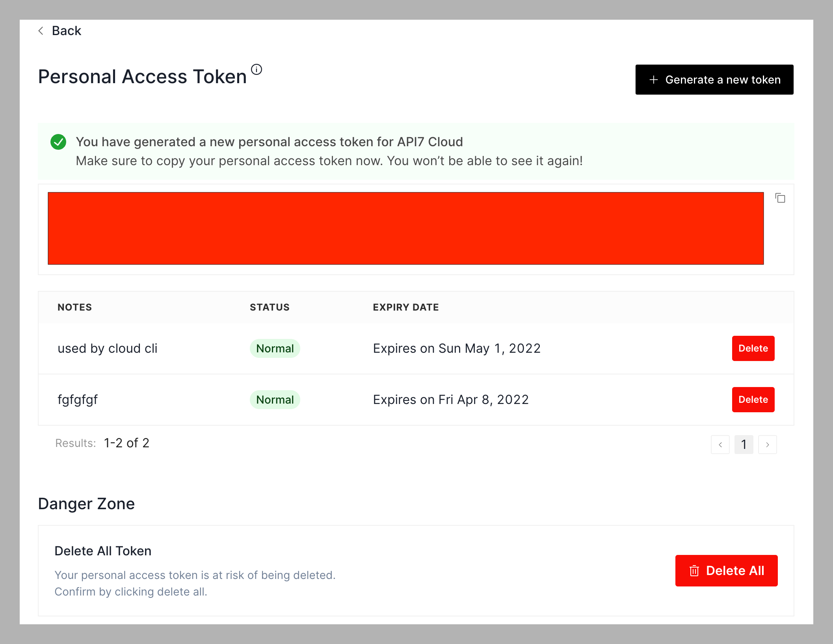Click the left pagination arrow icon
The image size is (833, 644).
click(x=720, y=445)
